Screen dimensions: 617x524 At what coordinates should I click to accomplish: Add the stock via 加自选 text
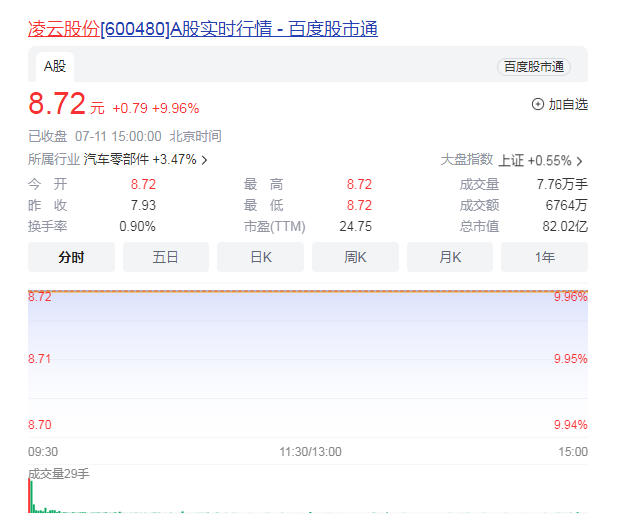pyautogui.click(x=568, y=104)
